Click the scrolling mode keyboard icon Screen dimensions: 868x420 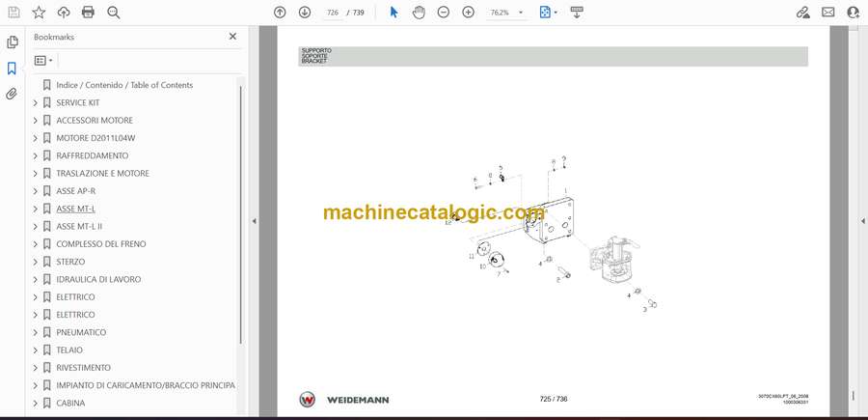[x=577, y=13]
